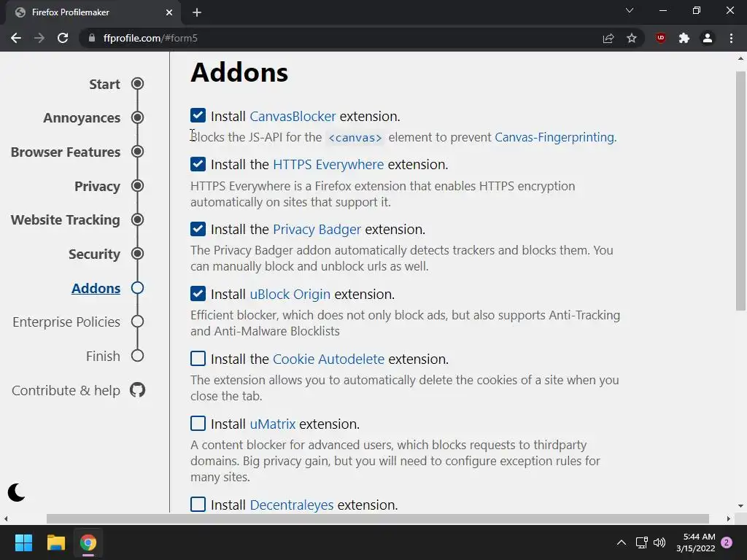The width and height of the screenshot is (747, 560).
Task: Open the uBlock Origin extension icon
Action: point(661,38)
